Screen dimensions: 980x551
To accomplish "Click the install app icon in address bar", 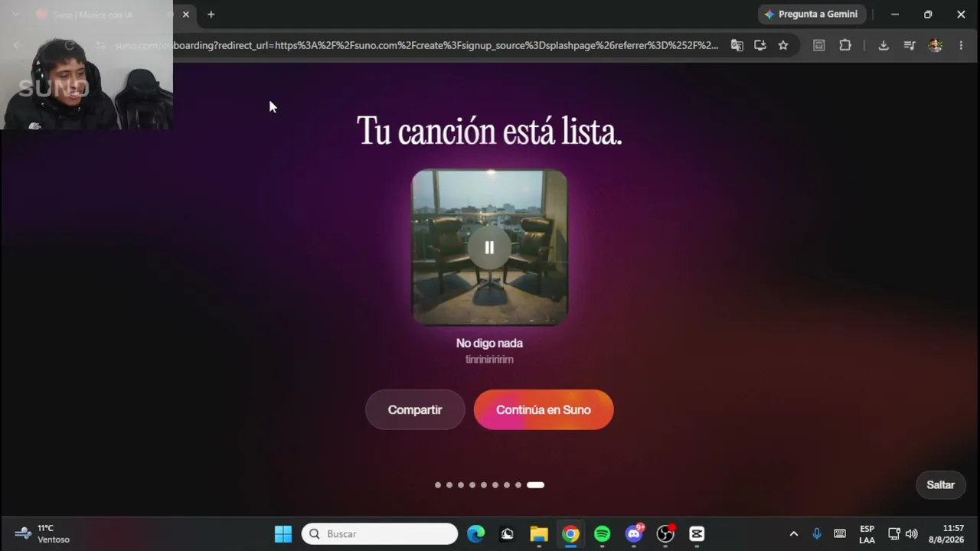I will (760, 45).
